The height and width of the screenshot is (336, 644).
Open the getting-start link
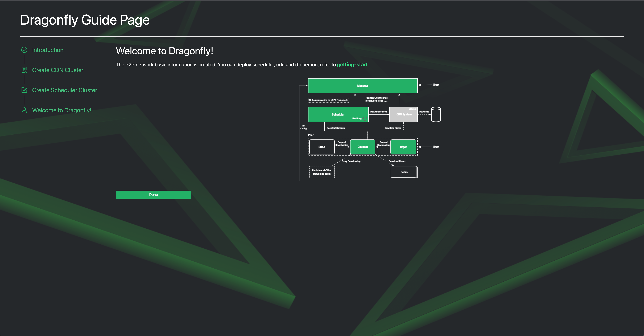tap(352, 64)
